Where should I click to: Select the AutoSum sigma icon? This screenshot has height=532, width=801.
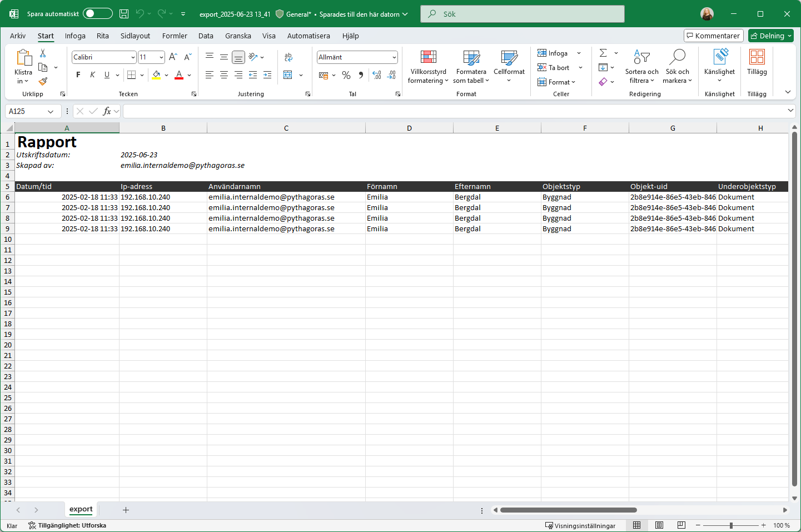603,53
